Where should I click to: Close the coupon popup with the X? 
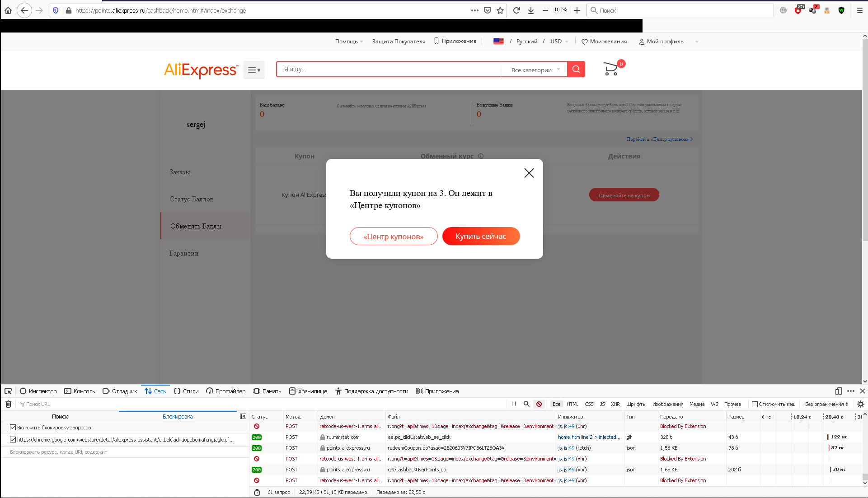[x=529, y=173]
